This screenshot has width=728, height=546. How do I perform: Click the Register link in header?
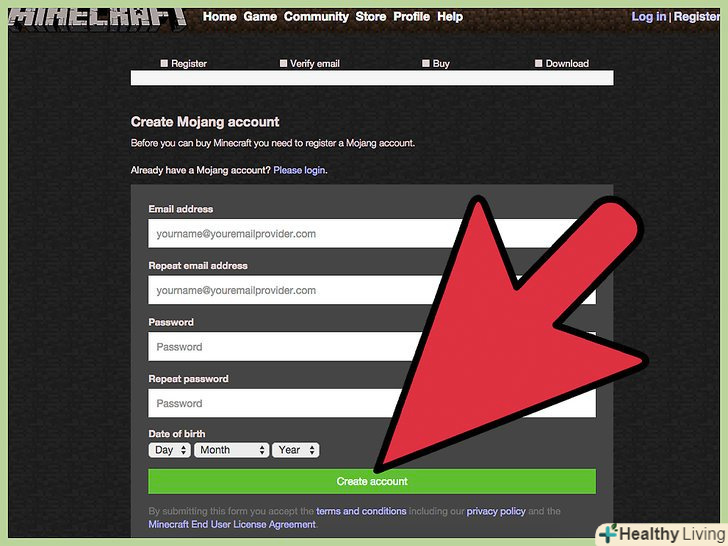click(x=696, y=17)
